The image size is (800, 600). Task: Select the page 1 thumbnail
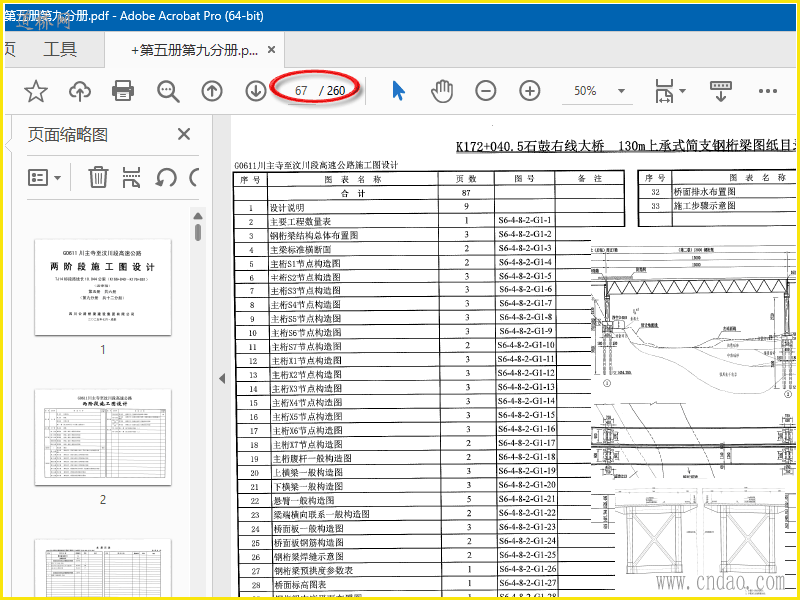pos(102,286)
